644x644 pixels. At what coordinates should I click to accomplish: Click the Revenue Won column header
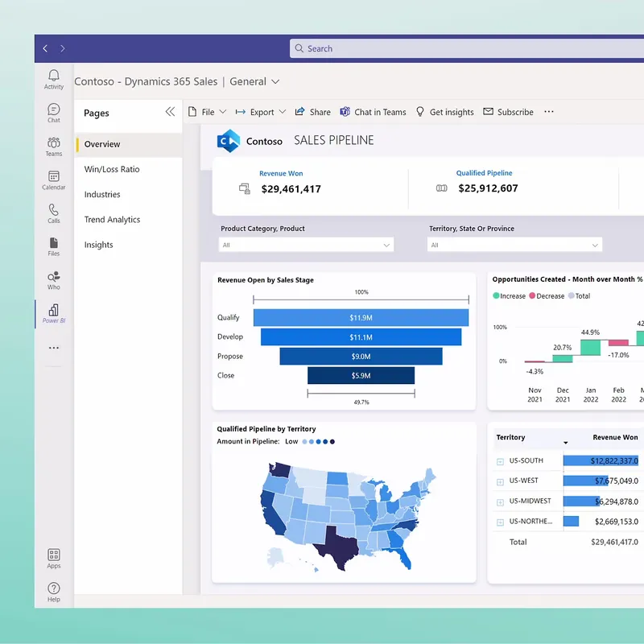click(x=615, y=437)
